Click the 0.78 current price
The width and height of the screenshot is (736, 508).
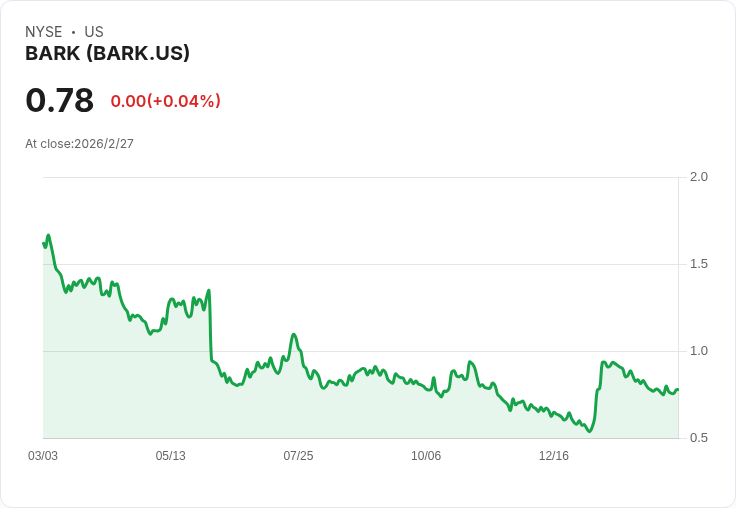point(60,100)
